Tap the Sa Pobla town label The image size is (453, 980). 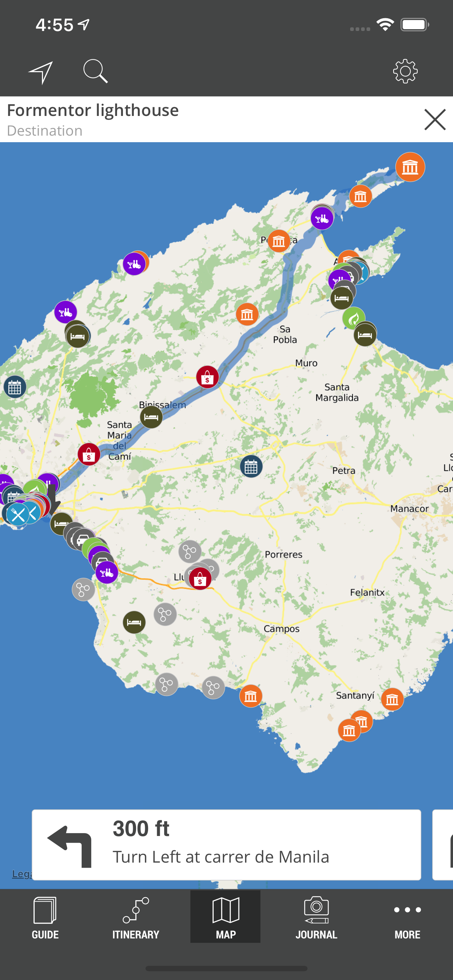[285, 334]
